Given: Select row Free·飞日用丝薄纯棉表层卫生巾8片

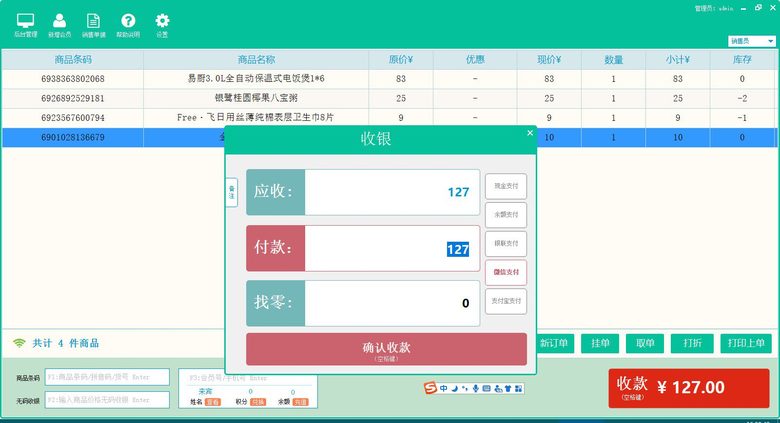Looking at the screenshot, I should (x=390, y=118).
